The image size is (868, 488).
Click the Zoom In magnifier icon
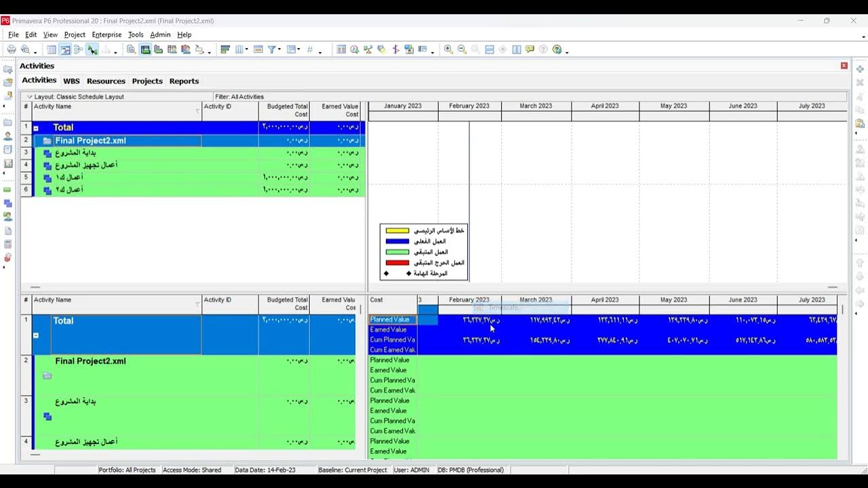tap(448, 49)
